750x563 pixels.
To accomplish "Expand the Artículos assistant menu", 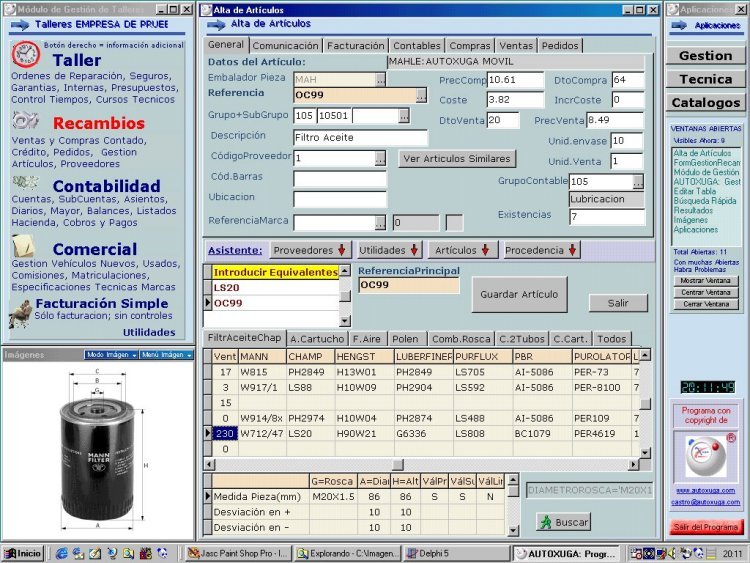I will [462, 250].
